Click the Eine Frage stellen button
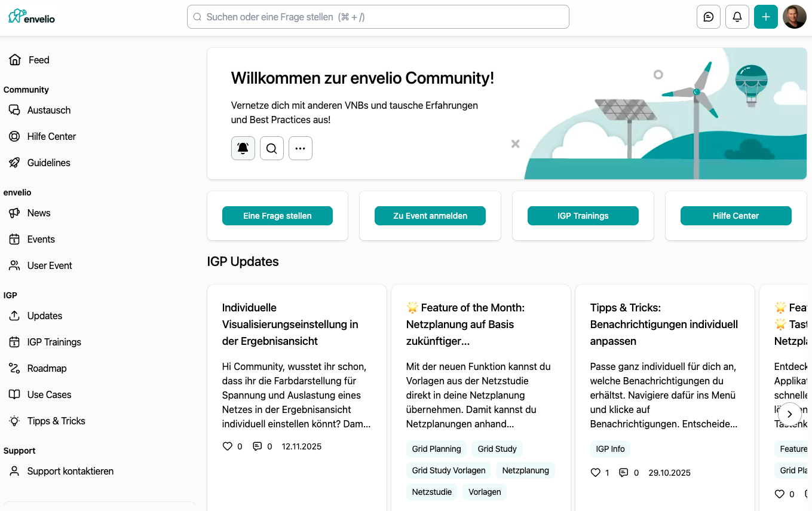812x511 pixels. [x=277, y=216]
